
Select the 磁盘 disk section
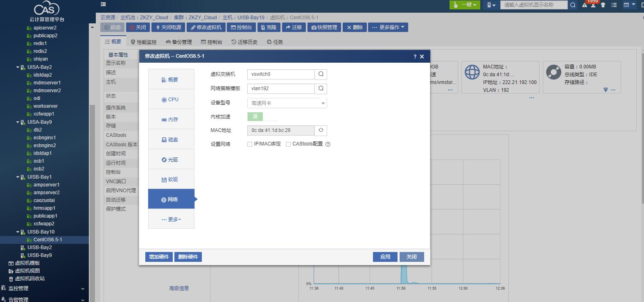coord(171,139)
